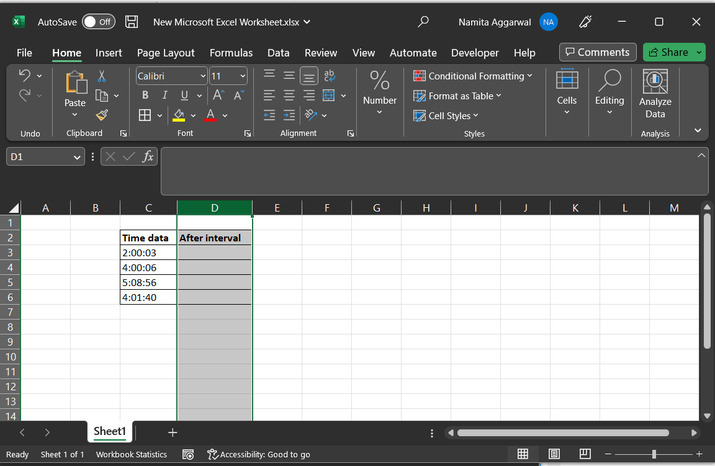
Task: Add a new sheet with plus icon
Action: [x=172, y=432]
